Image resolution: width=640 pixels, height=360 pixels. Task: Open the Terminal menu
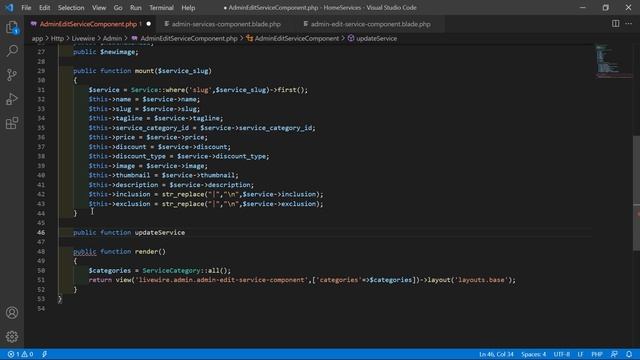click(x=161, y=8)
